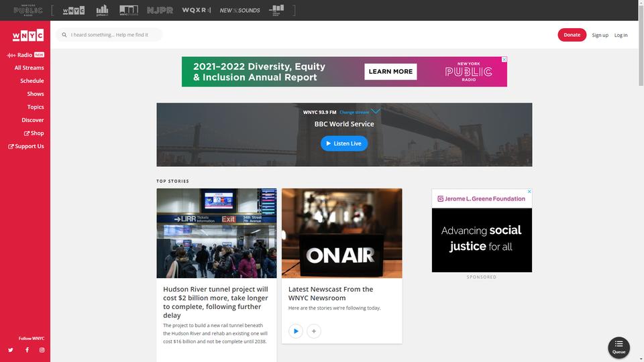Open the ON AIR newscast image
644x362 pixels.
point(341,233)
